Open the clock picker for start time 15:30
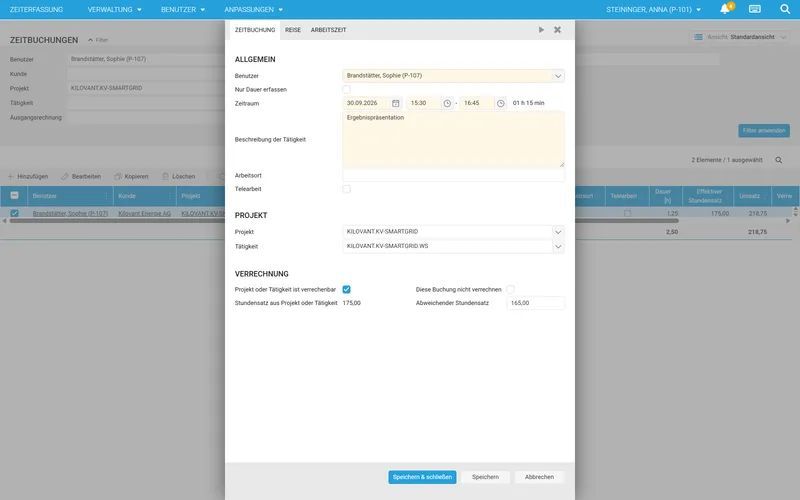Image resolution: width=800 pixels, height=500 pixels. (447, 103)
